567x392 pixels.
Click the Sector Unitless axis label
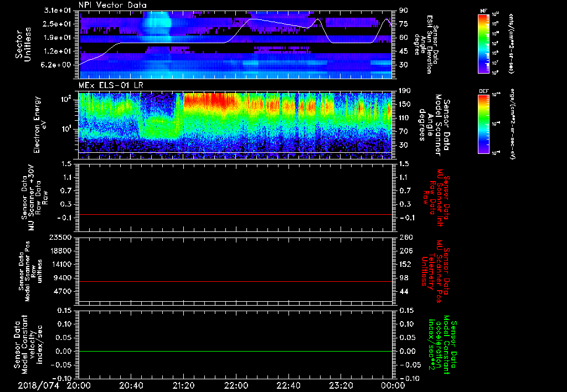coord(22,44)
